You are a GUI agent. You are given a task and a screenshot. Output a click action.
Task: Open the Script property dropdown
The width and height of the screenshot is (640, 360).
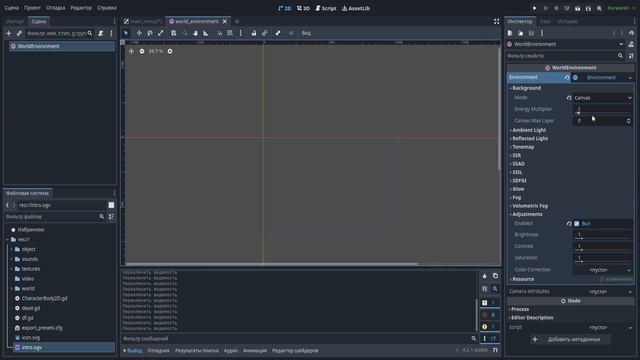pos(603,327)
